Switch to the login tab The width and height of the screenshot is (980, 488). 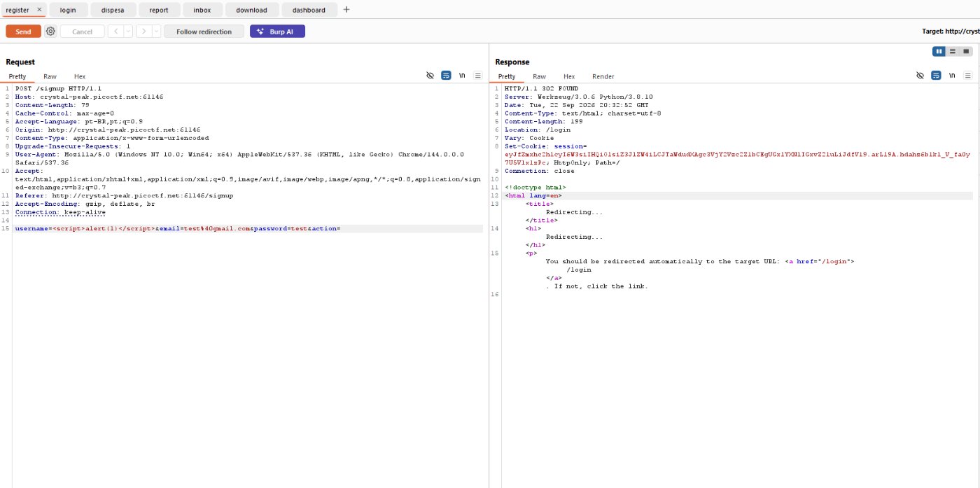click(x=68, y=10)
